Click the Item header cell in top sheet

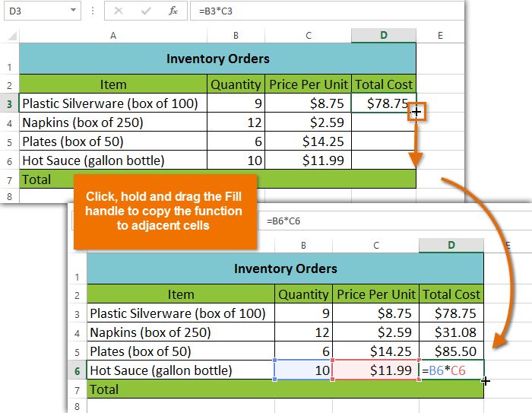113,84
